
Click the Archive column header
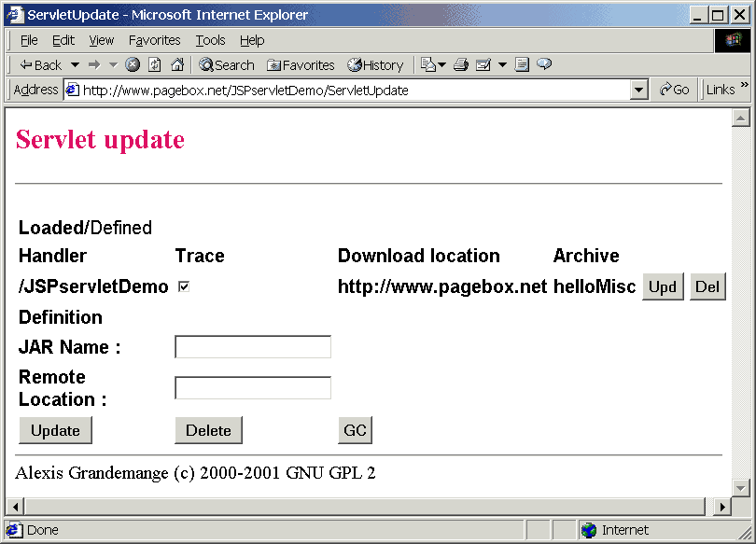(586, 256)
